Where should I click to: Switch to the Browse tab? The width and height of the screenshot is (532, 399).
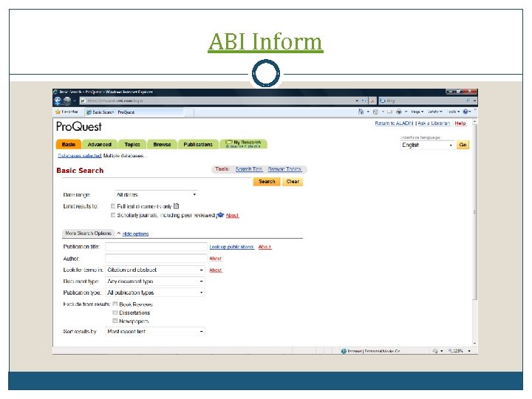point(162,145)
